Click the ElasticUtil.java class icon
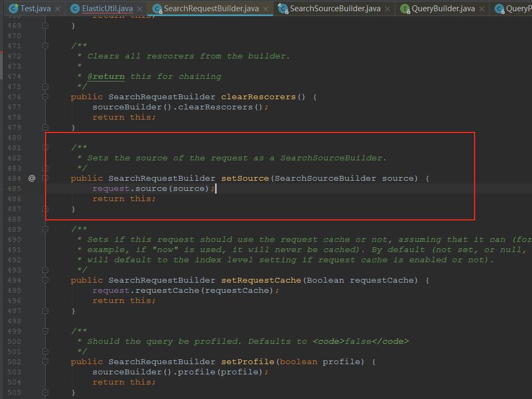Viewport: 532px width, 399px height. [x=75, y=9]
